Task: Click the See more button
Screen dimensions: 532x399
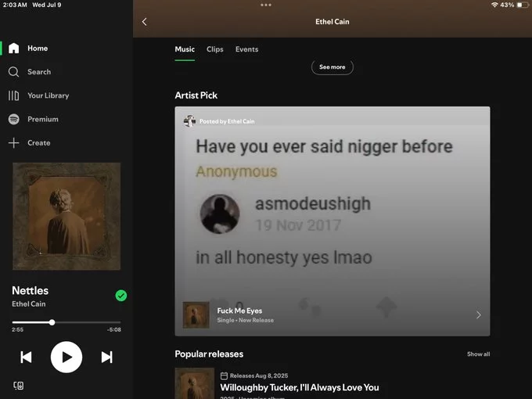Action: pyautogui.click(x=332, y=67)
